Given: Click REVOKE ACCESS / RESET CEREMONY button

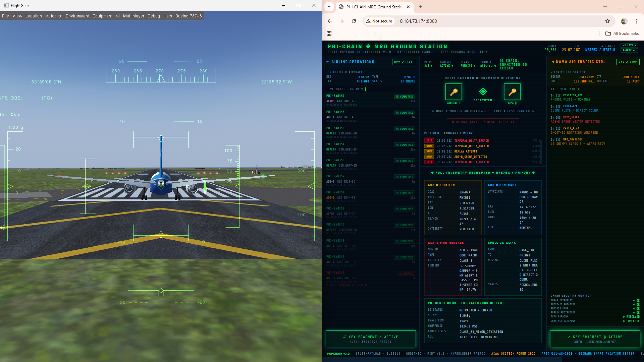Looking at the screenshot, I should point(483,122).
